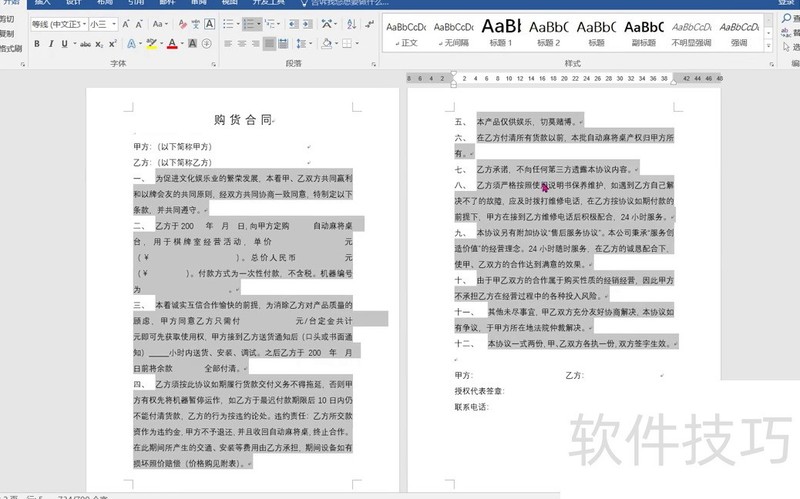Align text to the left

(x=228, y=44)
